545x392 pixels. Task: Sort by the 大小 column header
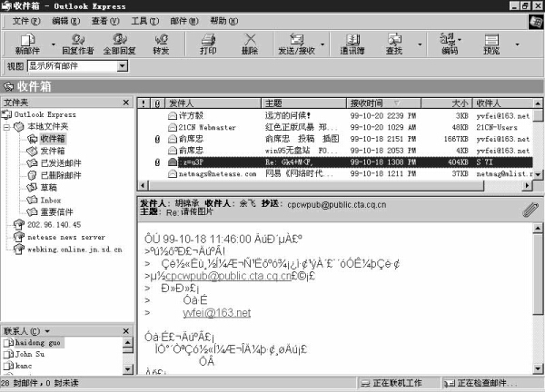pyautogui.click(x=446, y=103)
